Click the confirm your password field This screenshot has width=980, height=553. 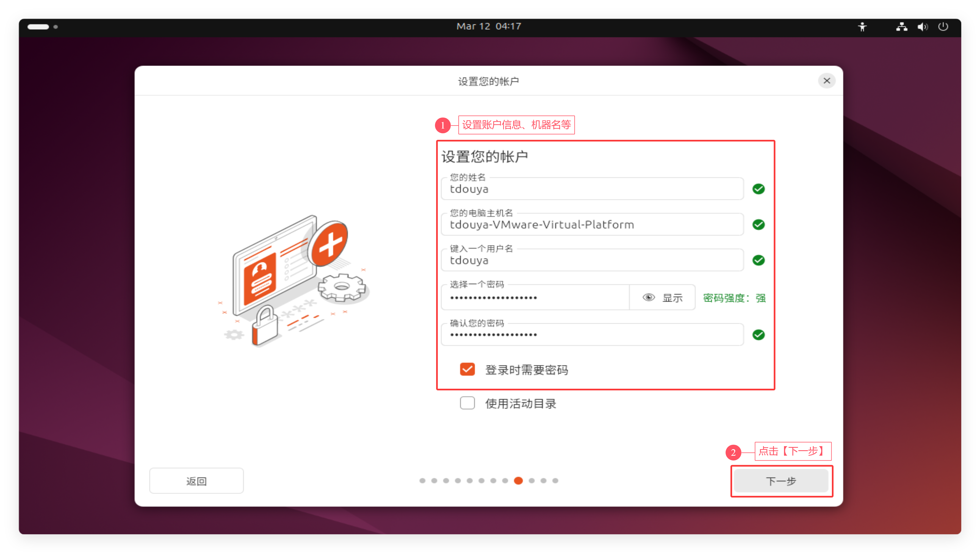pos(592,335)
